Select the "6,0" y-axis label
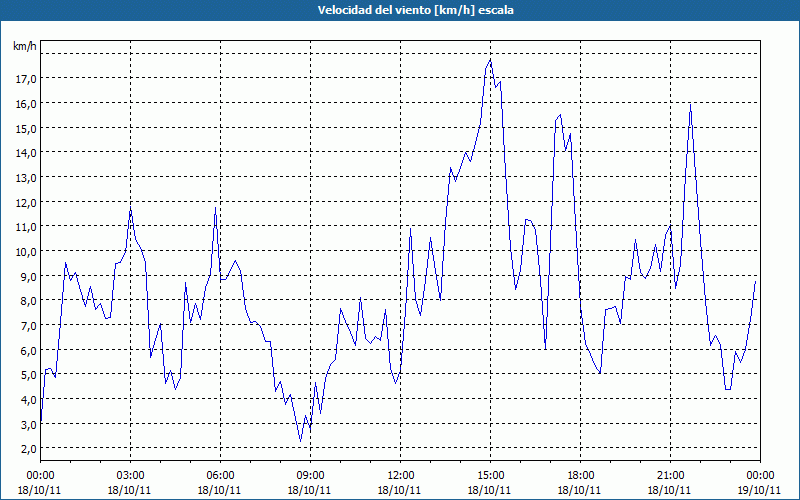 [29, 350]
